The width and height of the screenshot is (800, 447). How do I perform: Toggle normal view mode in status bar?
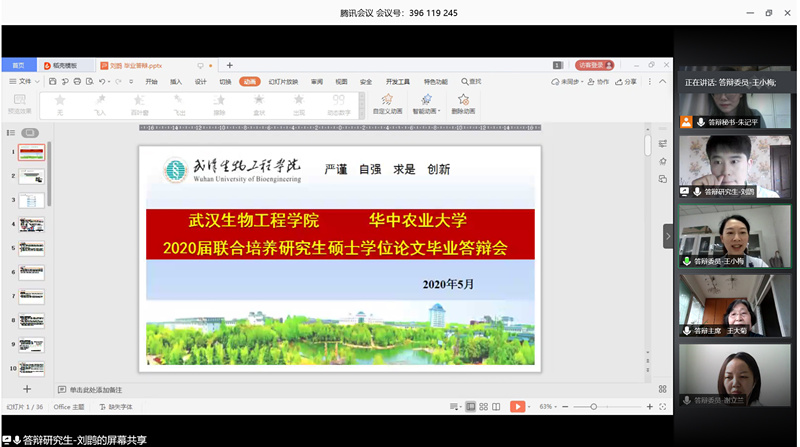point(470,407)
